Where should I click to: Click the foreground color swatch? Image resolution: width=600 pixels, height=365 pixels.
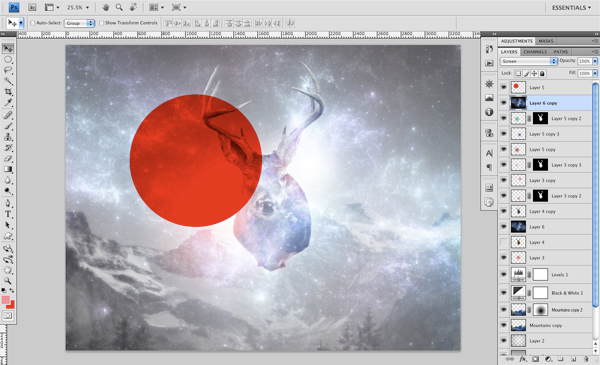(x=5, y=300)
